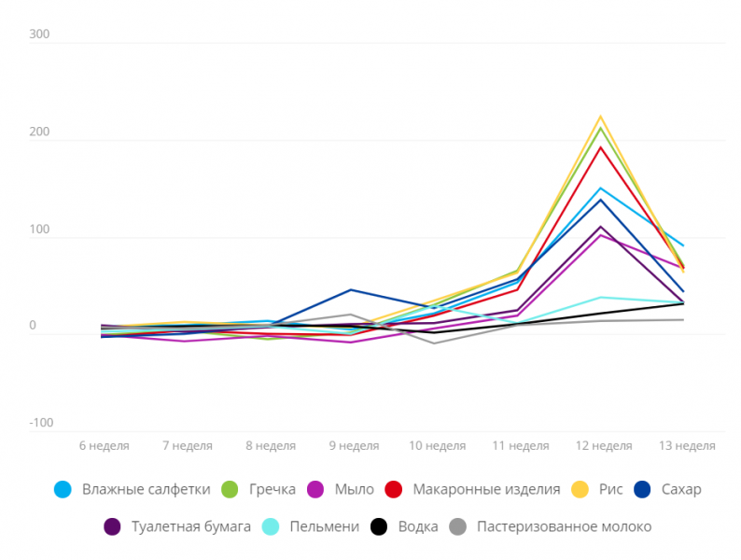The height and width of the screenshot is (560, 741).
Task: Click the black Водка legend circle
Action: pos(379,526)
